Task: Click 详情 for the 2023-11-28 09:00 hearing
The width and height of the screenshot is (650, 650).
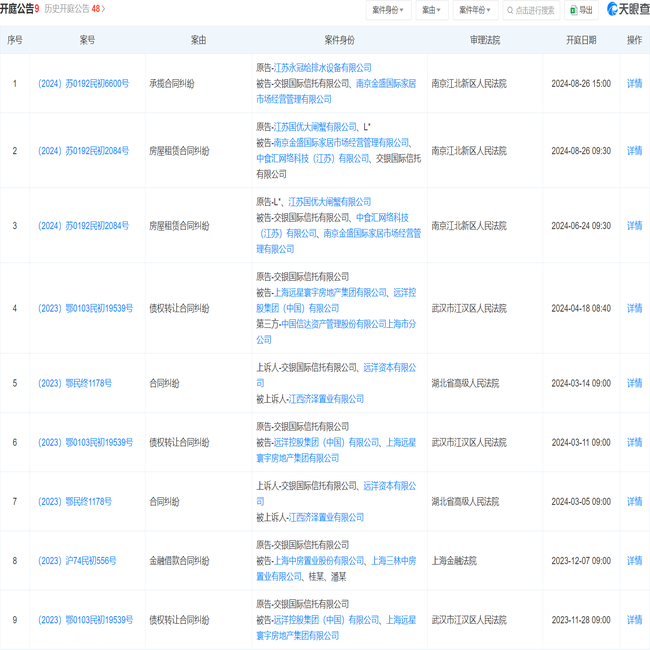Action: coord(634,620)
